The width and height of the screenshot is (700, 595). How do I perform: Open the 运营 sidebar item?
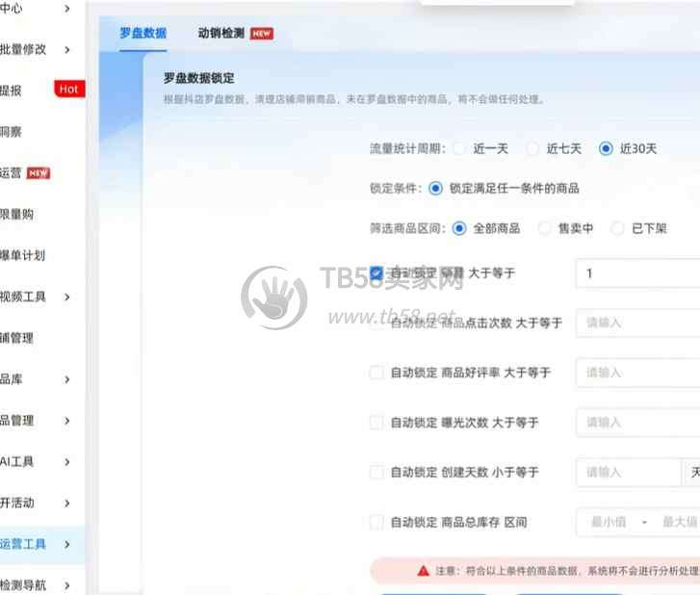[11, 173]
